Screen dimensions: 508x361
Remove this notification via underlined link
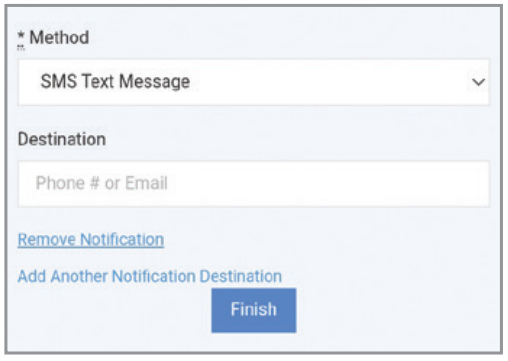coord(91,240)
